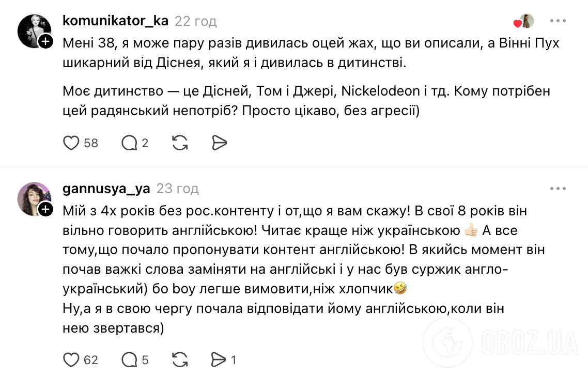Open replies via the comment bubble icon under komunikator_ka

(x=129, y=143)
